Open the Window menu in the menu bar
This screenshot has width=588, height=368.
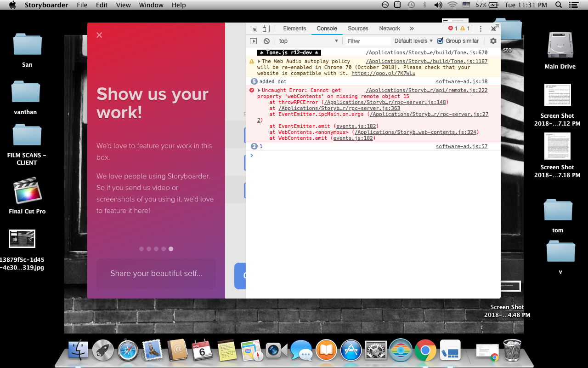click(151, 5)
